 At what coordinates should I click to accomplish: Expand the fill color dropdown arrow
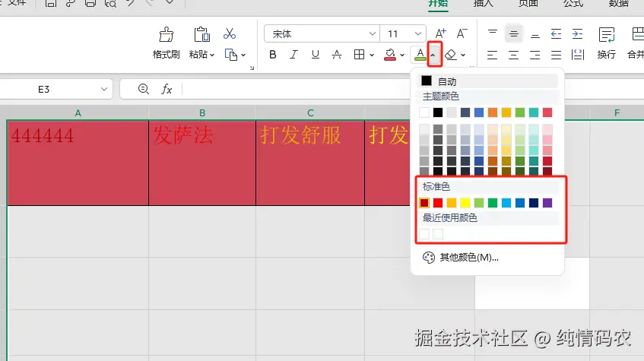click(x=401, y=55)
